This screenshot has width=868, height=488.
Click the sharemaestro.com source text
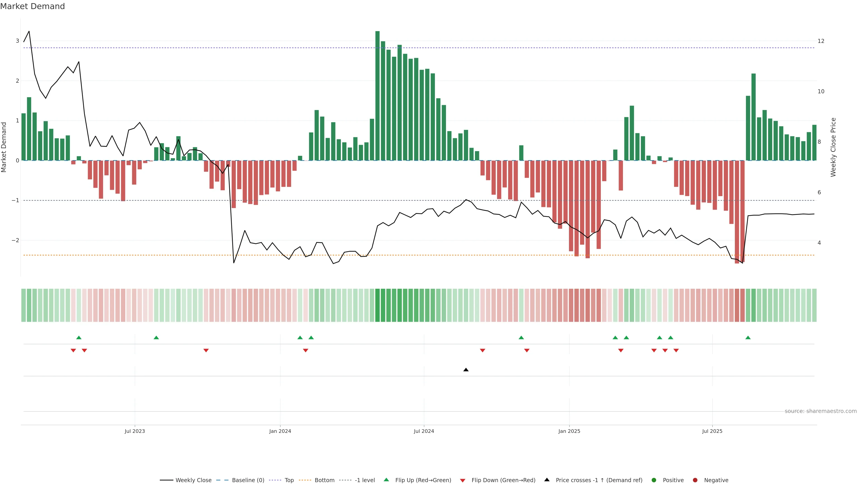click(821, 411)
